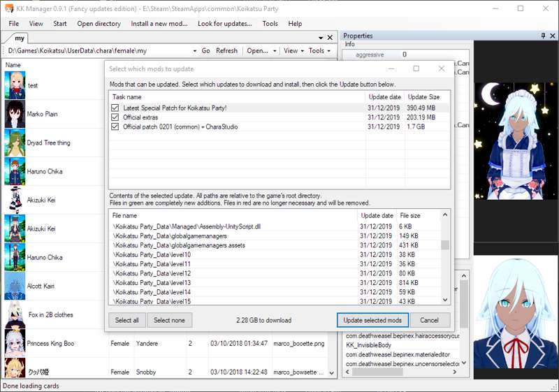Pin the Properties panel with pushpin icon
Image resolution: width=559 pixels, height=392 pixels.
click(x=543, y=36)
